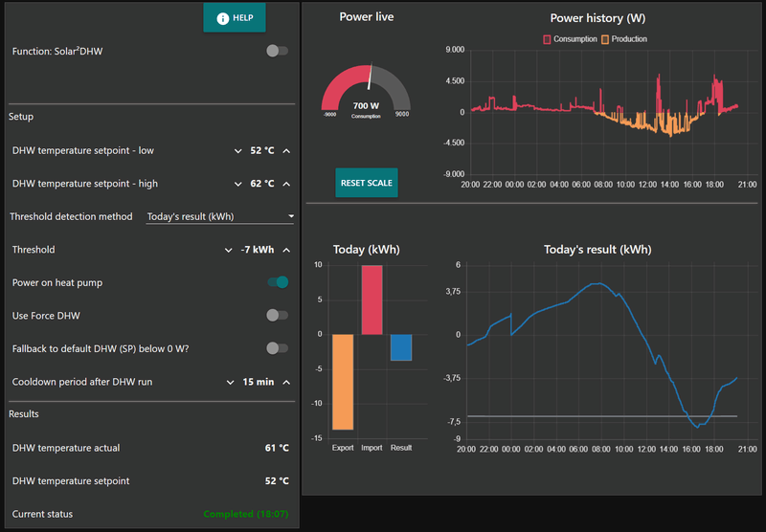Click the 52 °C low setpoint value
The height and width of the screenshot is (532, 766).
[262, 151]
